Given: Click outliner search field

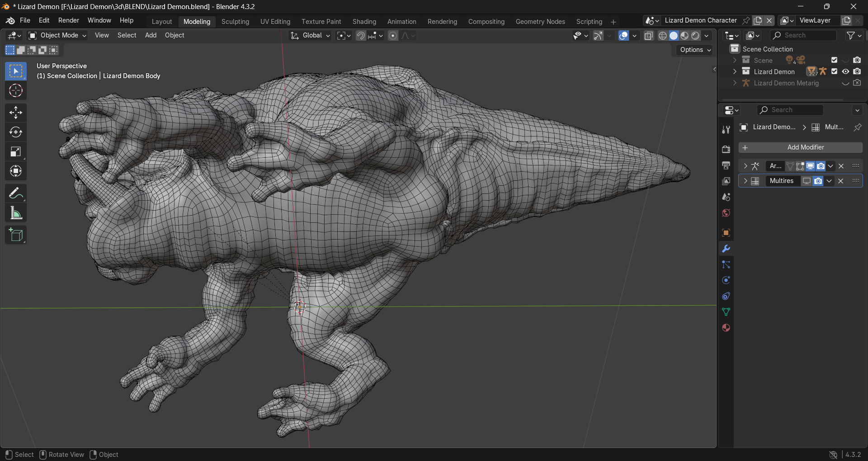Looking at the screenshot, I should [x=803, y=35].
